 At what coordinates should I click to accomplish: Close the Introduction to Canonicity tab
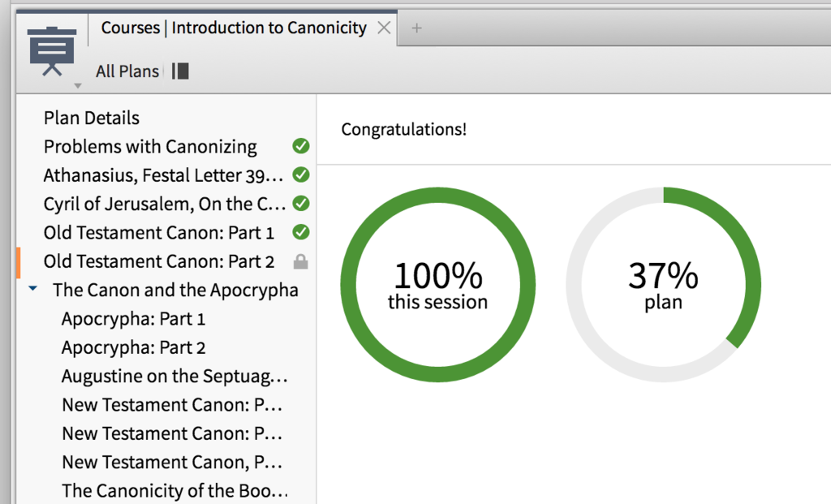(385, 28)
